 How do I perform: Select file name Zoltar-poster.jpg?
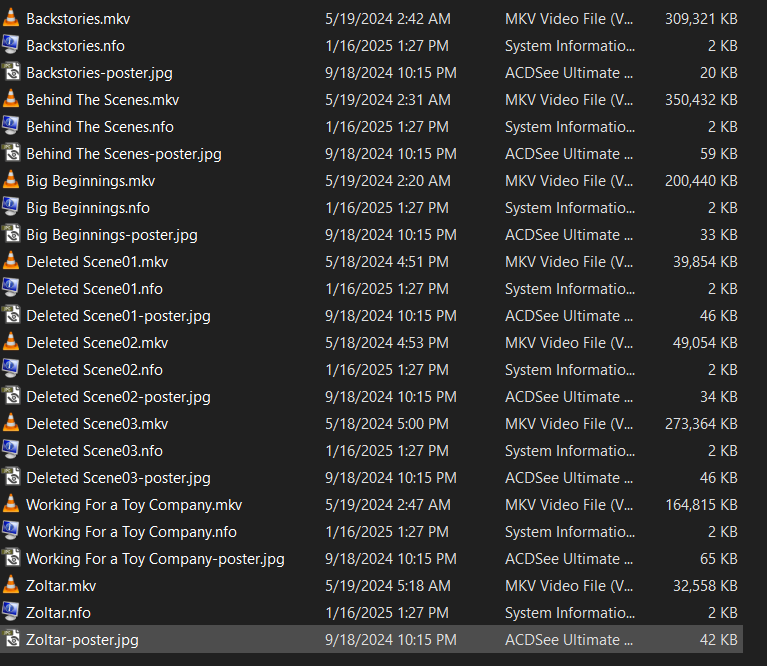pos(82,640)
